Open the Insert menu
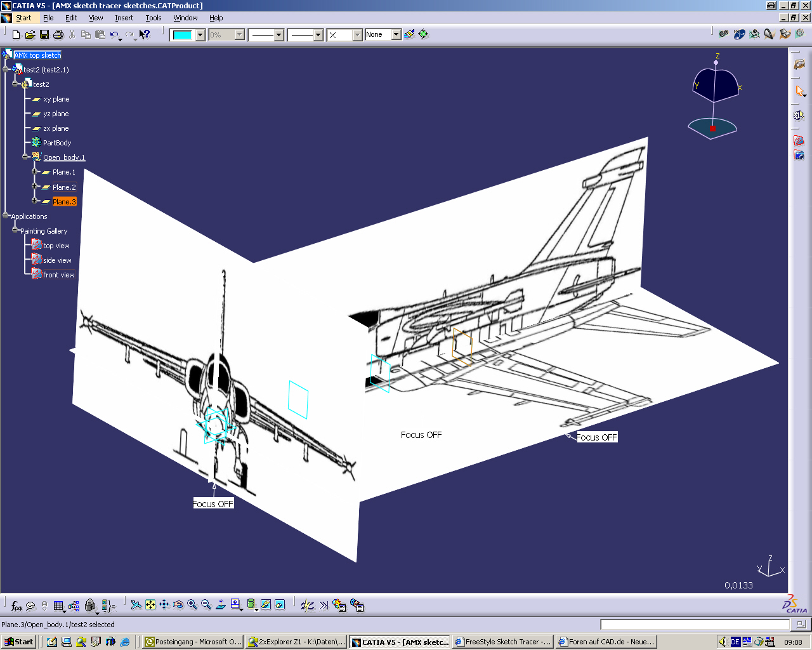 [x=124, y=18]
